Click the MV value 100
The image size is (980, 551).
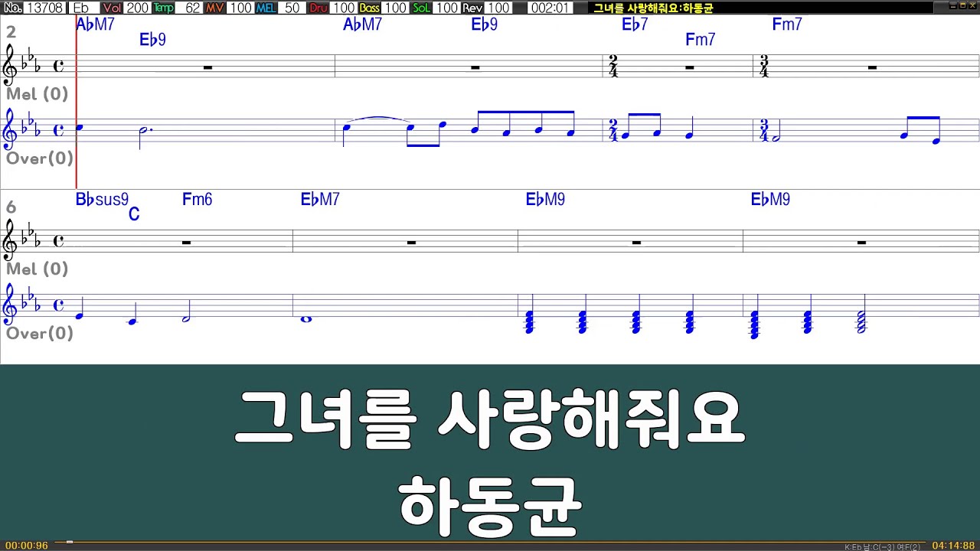pyautogui.click(x=240, y=8)
